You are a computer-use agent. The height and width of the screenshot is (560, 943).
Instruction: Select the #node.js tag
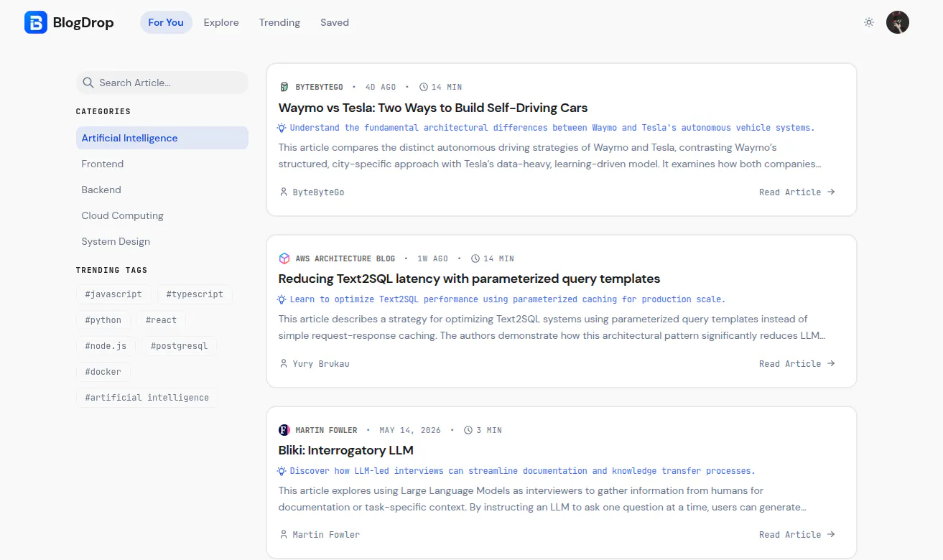tap(106, 346)
